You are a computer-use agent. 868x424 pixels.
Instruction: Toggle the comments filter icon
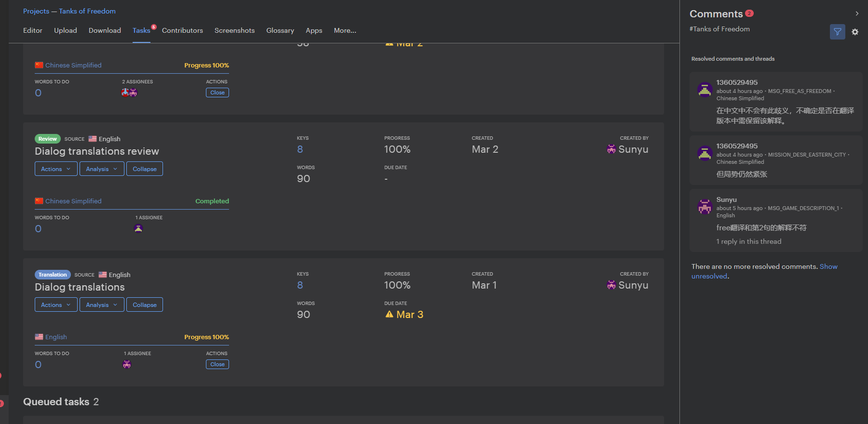coord(837,32)
